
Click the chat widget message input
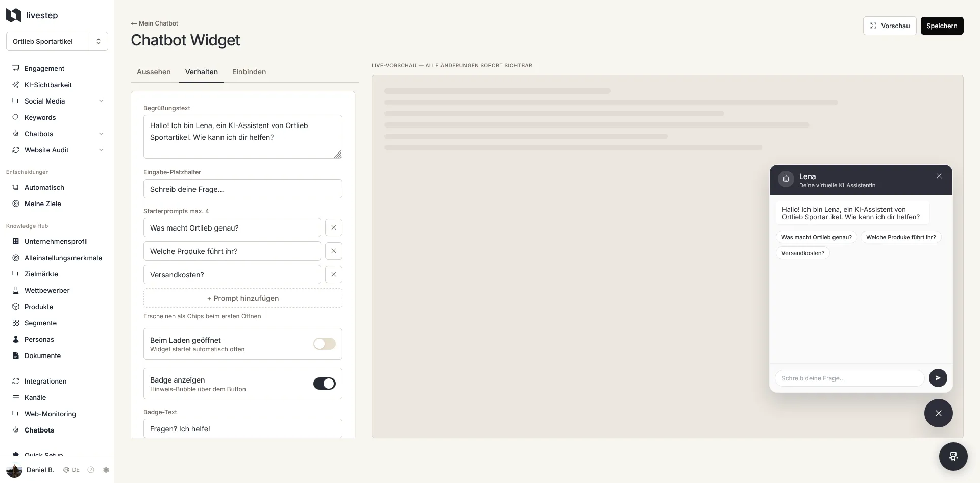pos(850,378)
